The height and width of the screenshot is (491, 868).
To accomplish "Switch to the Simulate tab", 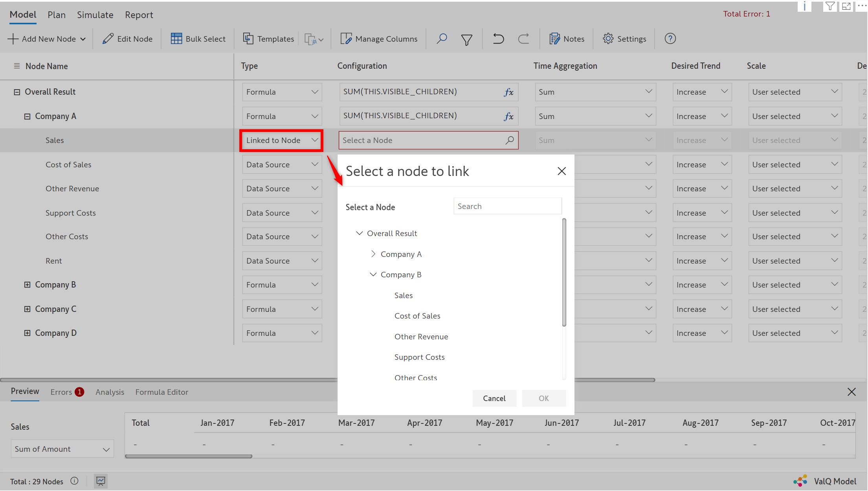I will click(95, 15).
